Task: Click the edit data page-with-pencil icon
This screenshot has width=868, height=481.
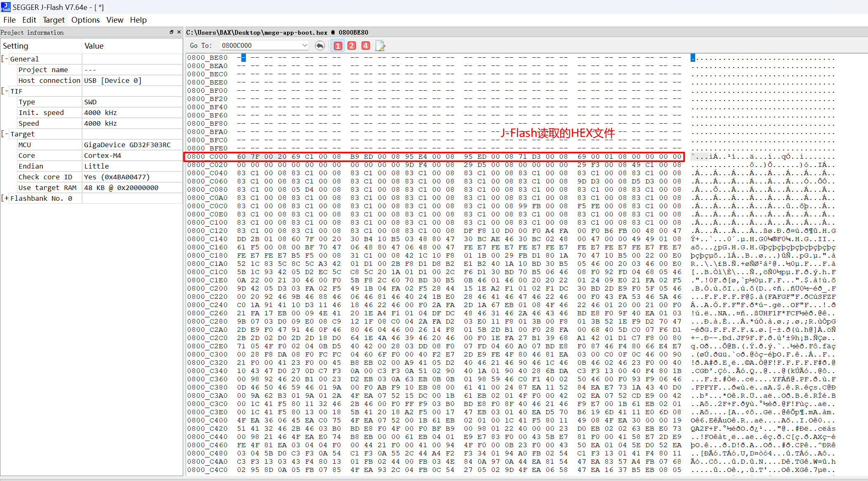Action: 380,46
